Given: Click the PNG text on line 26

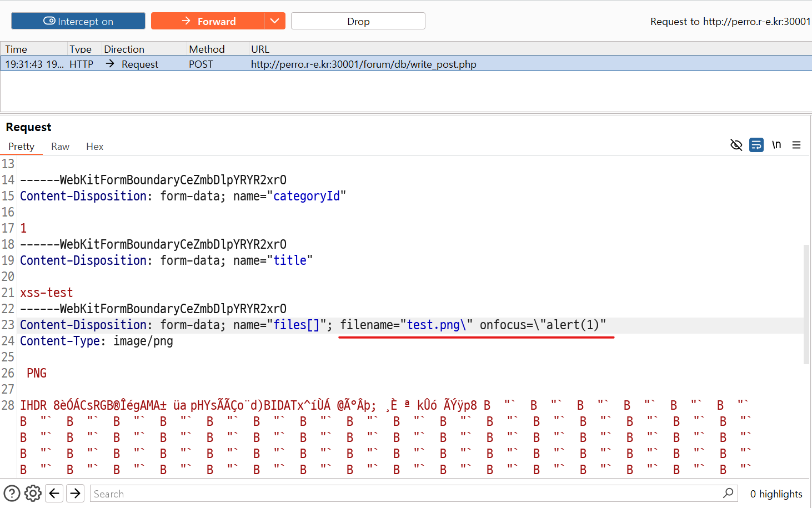Looking at the screenshot, I should point(37,373).
